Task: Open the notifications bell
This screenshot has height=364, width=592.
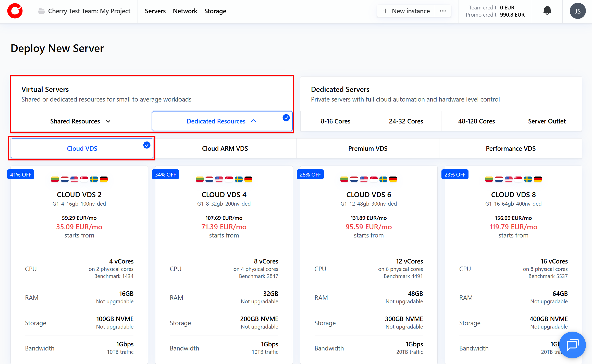Action: 547,11
